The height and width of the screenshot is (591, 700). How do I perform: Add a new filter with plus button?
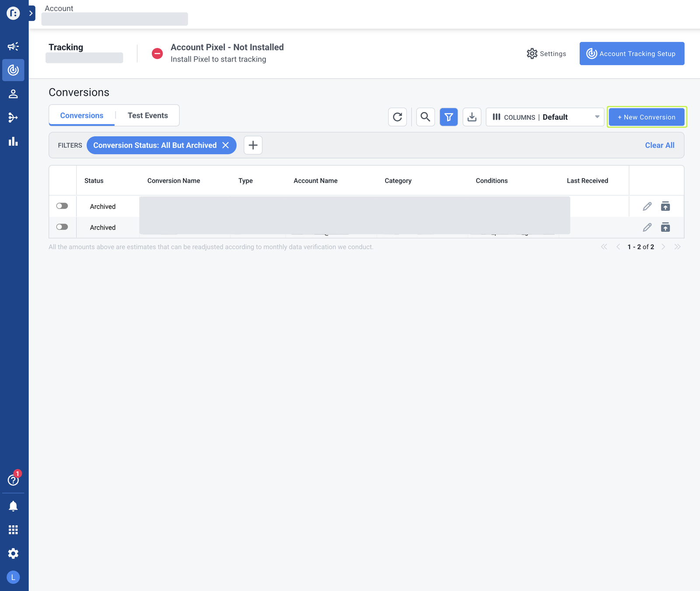point(253,145)
